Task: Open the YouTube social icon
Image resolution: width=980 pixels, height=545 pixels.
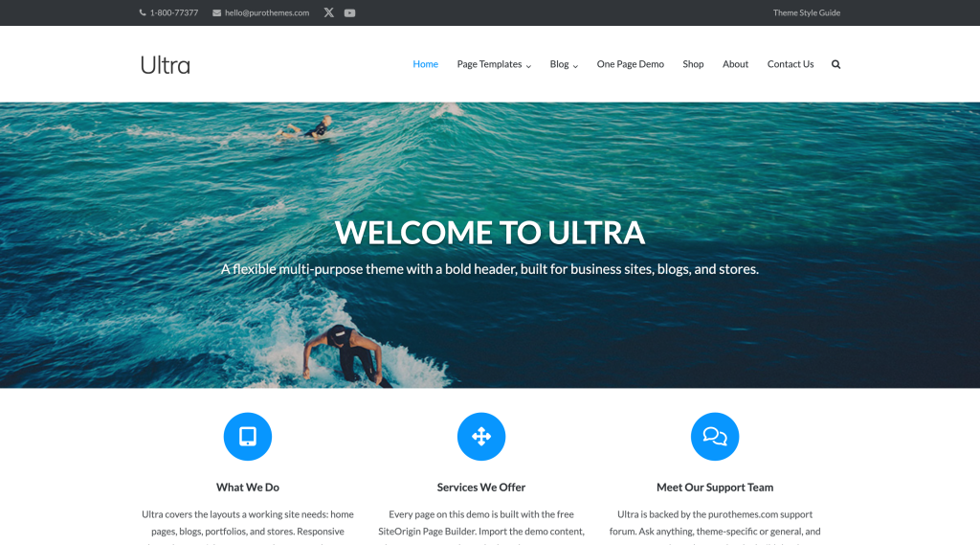Action: click(349, 12)
